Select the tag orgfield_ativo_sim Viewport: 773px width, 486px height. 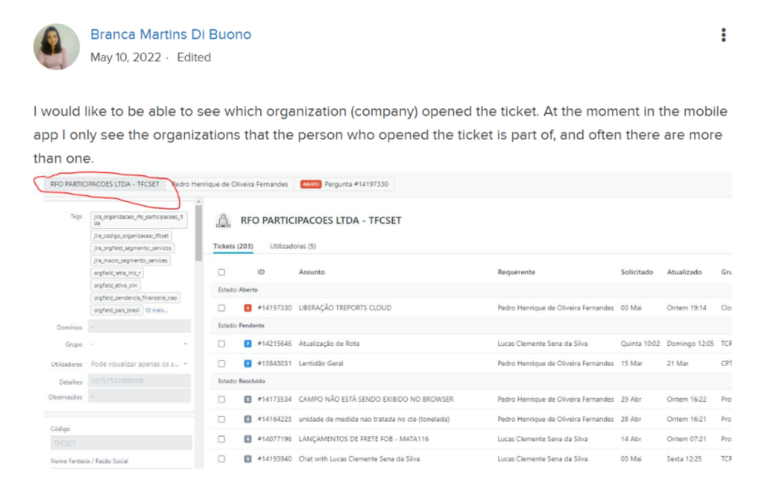tap(116, 285)
